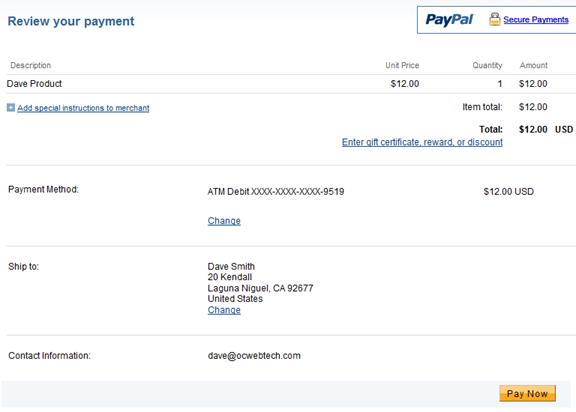Click the bold Total $12.00 USD amount
The width and height of the screenshot is (576, 412).
click(x=546, y=129)
